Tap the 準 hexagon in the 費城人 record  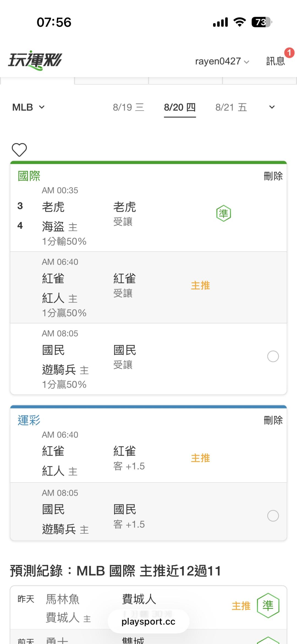point(268,605)
